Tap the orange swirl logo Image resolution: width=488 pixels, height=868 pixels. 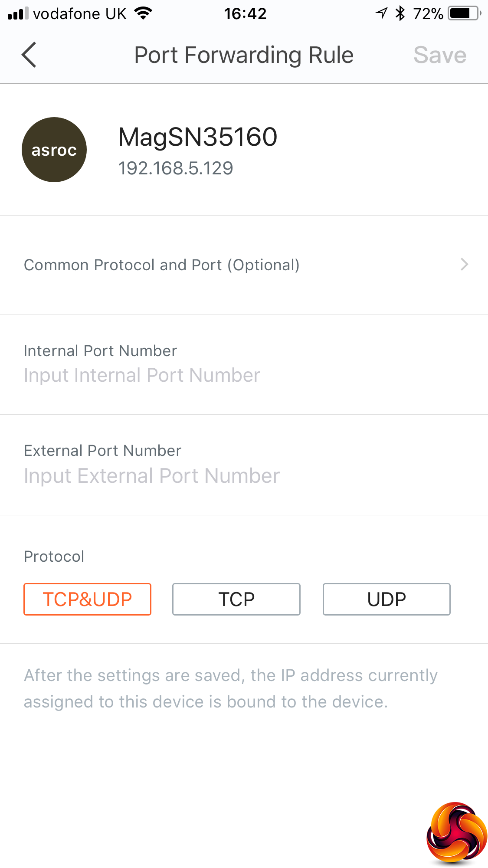point(456,832)
